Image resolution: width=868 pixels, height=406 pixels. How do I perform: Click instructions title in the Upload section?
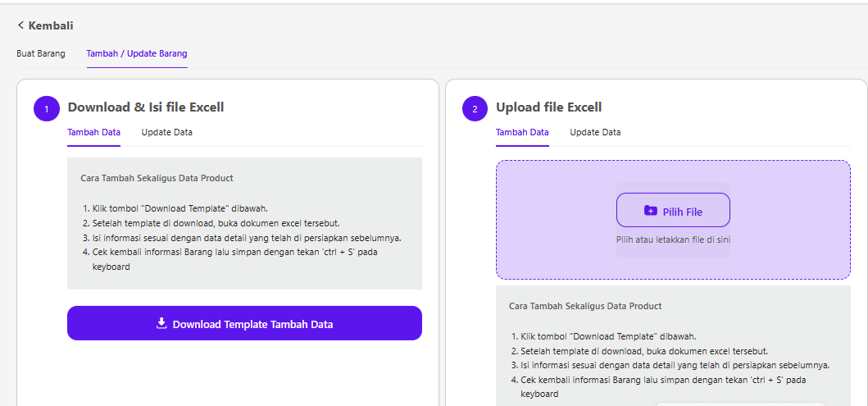pos(585,306)
